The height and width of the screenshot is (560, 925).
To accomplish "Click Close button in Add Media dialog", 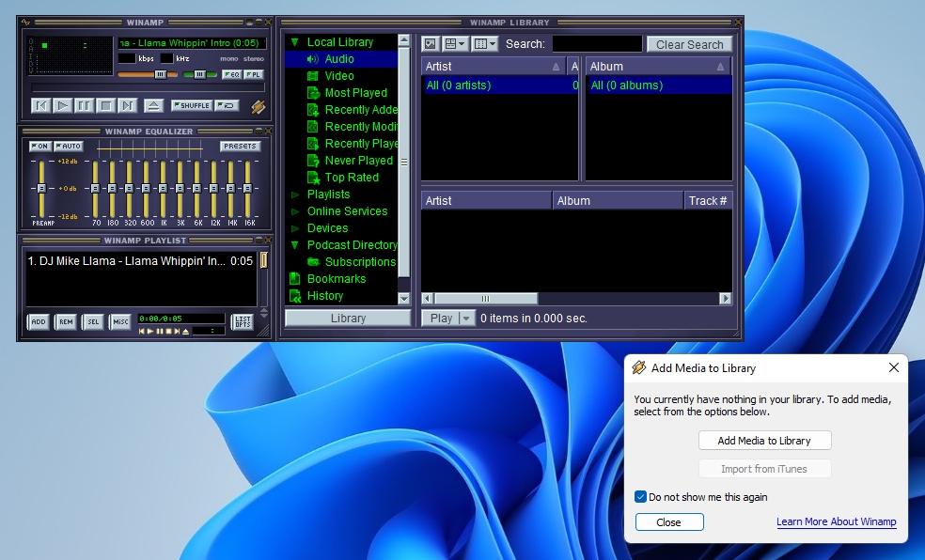I will tap(669, 522).
